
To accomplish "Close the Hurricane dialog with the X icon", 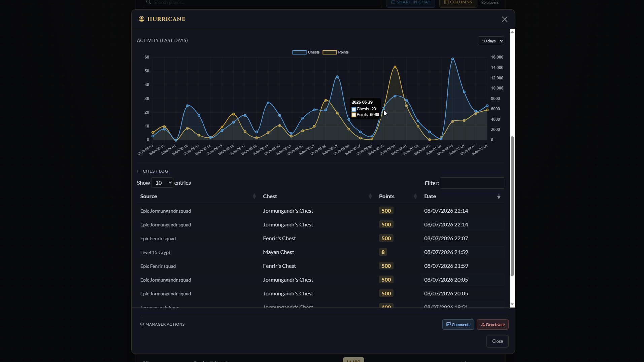I will (x=504, y=19).
